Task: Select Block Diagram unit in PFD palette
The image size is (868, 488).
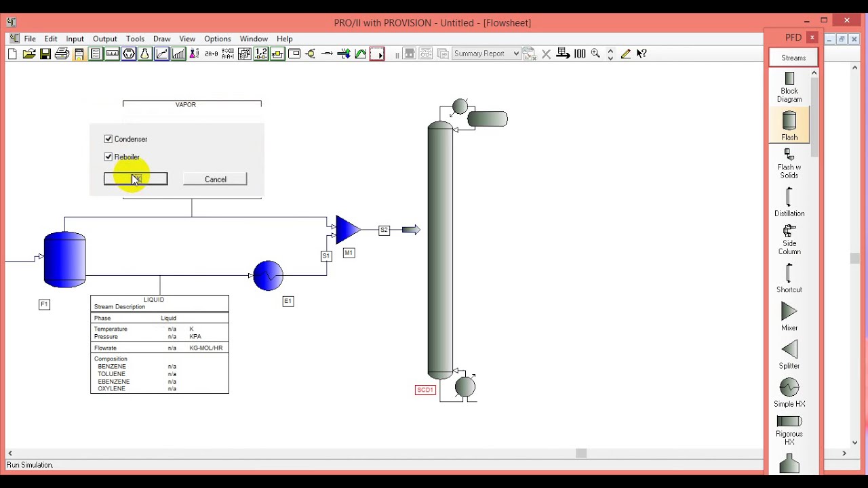Action: point(789,87)
